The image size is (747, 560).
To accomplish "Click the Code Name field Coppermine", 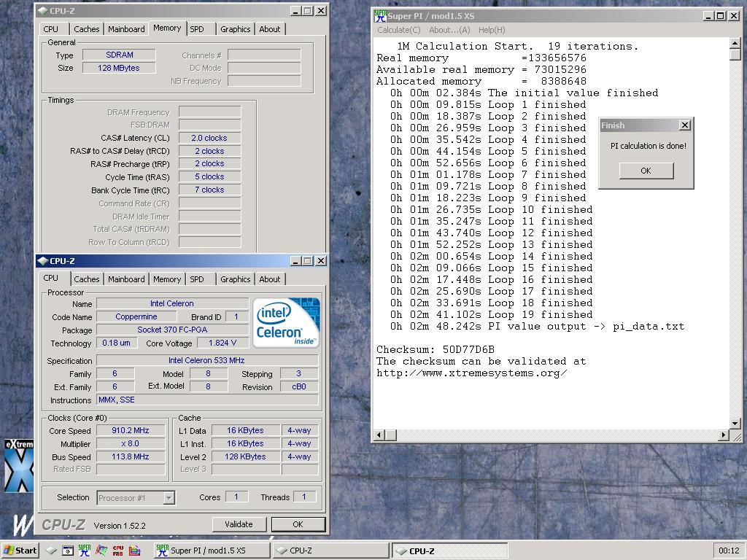I will pyautogui.click(x=136, y=316).
